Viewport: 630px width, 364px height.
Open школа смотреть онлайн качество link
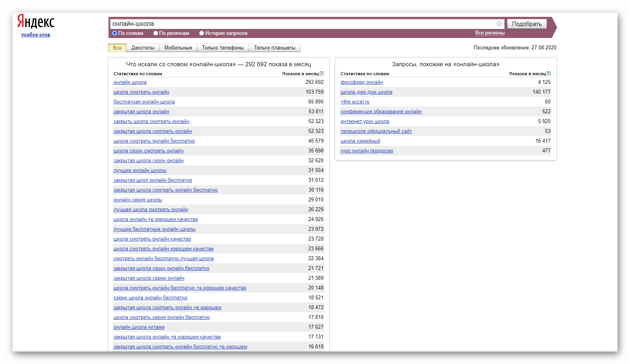[152, 239]
